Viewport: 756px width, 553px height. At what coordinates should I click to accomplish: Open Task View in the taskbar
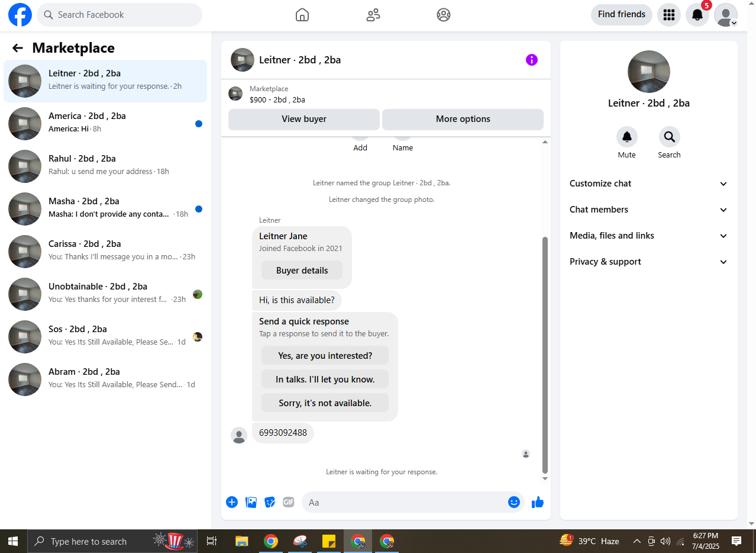coord(212,541)
